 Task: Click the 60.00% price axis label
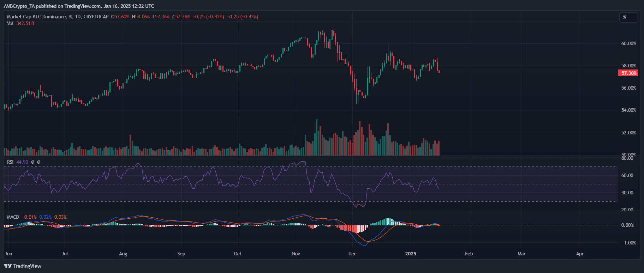pos(628,43)
